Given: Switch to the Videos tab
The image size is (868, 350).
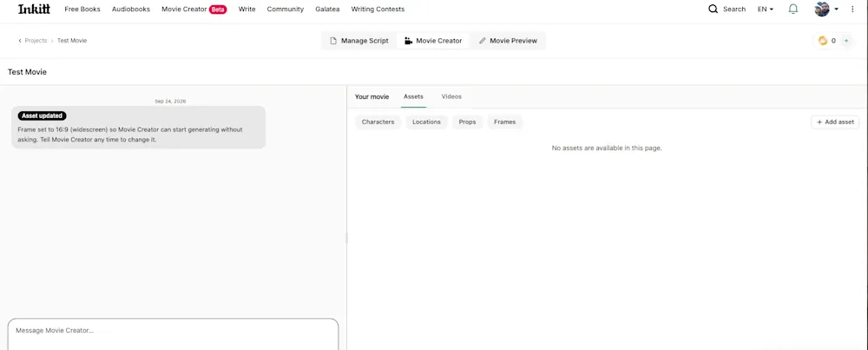Looking at the screenshot, I should click(451, 96).
